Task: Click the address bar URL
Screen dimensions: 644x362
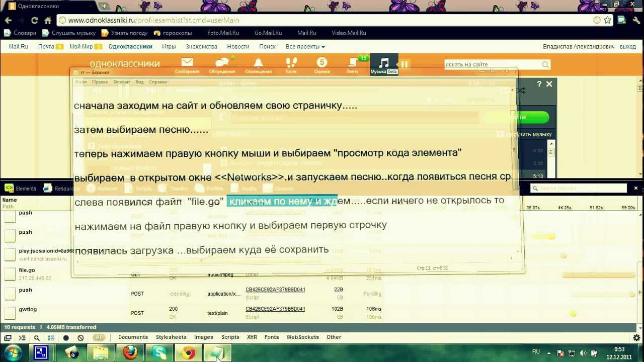Action: coord(153,20)
